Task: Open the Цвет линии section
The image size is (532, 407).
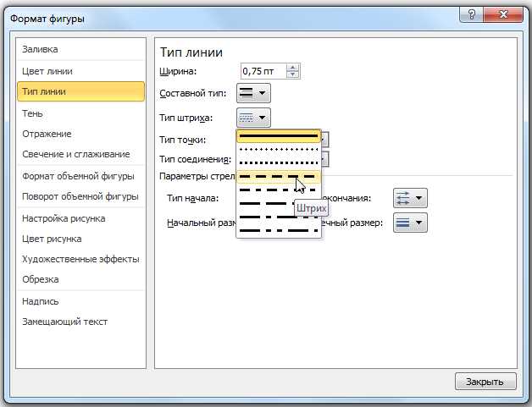Action: 80,71
